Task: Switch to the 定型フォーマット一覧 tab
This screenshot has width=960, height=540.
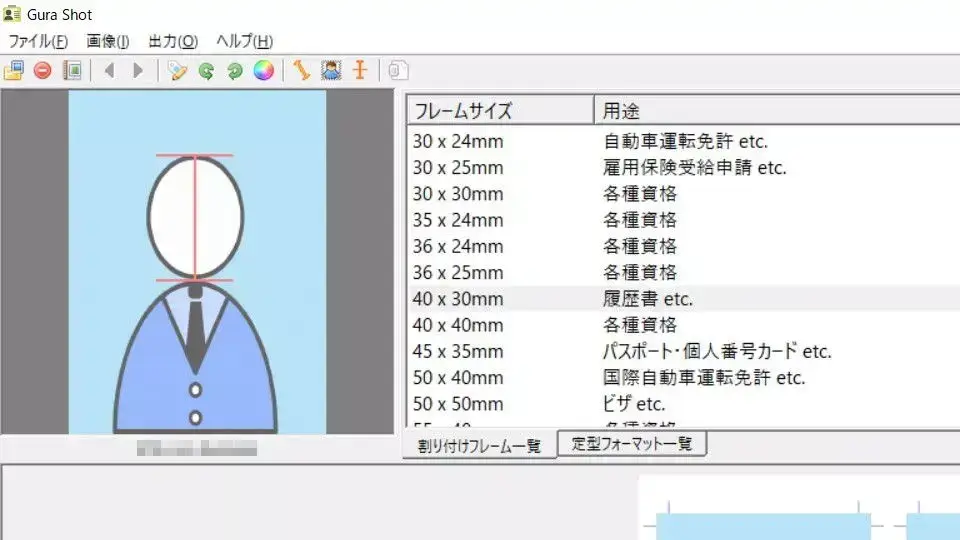Action: click(x=632, y=444)
